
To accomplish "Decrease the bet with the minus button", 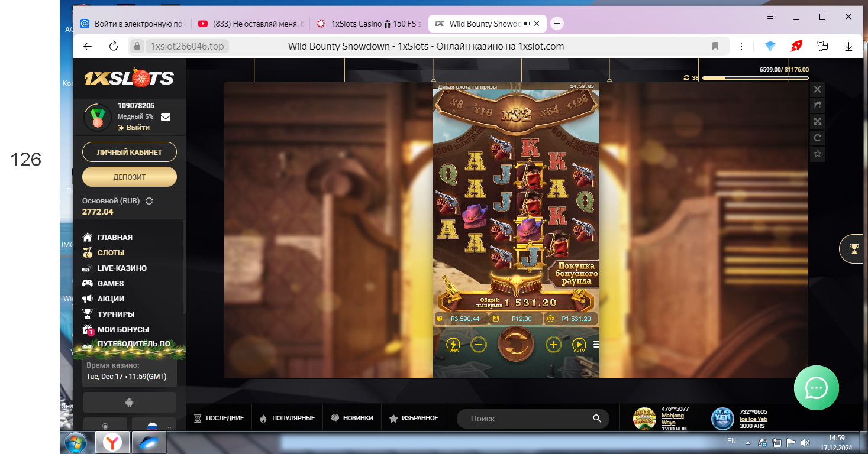I will [479, 344].
